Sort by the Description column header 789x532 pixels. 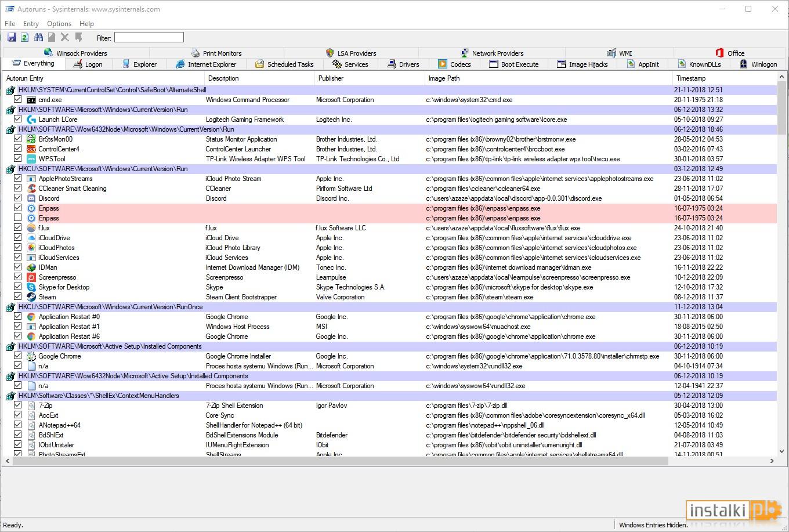(260, 78)
